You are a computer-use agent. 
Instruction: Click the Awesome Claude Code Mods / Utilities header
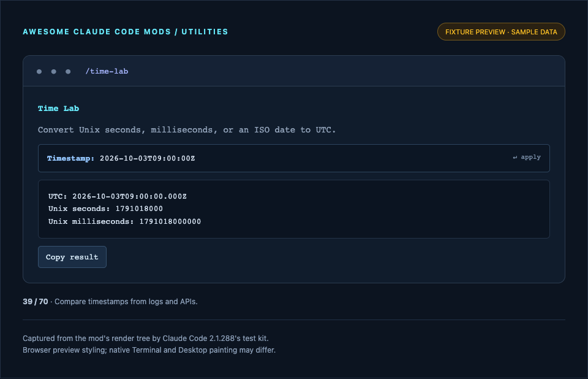(x=125, y=32)
